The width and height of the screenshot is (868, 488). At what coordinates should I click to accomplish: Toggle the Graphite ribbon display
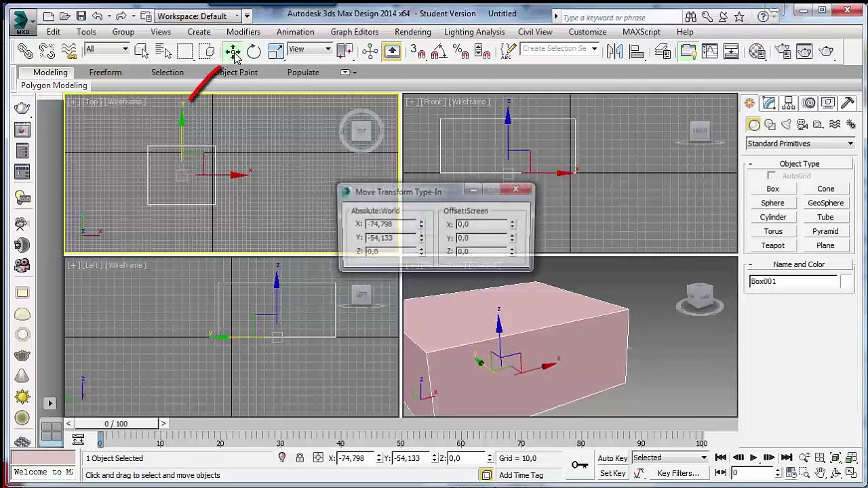(x=688, y=51)
